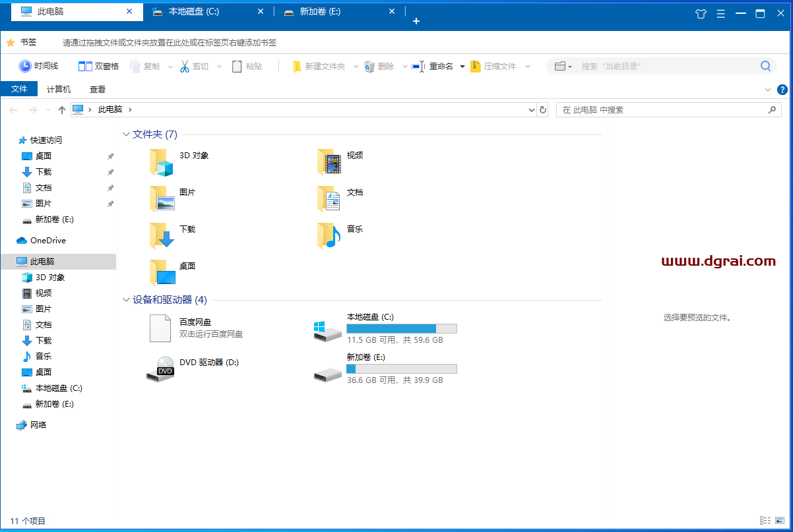The width and height of the screenshot is (793, 532).
Task: Open the blue help question icon
Action: [782, 90]
